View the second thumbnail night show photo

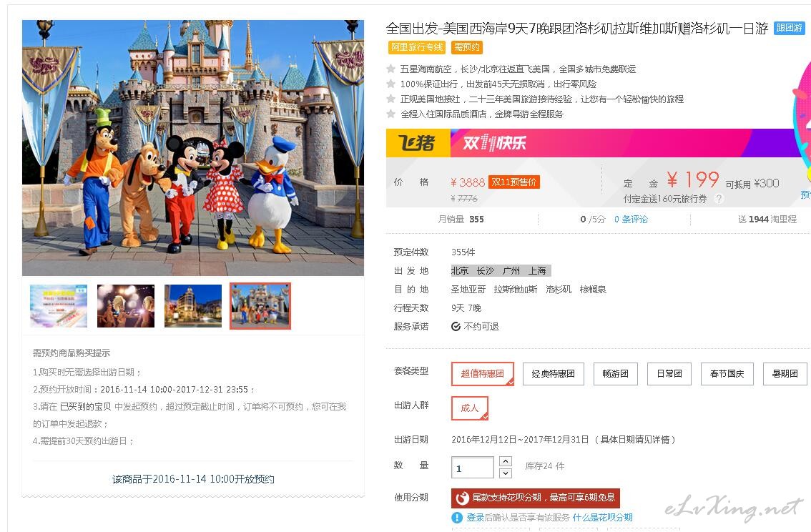pos(126,306)
